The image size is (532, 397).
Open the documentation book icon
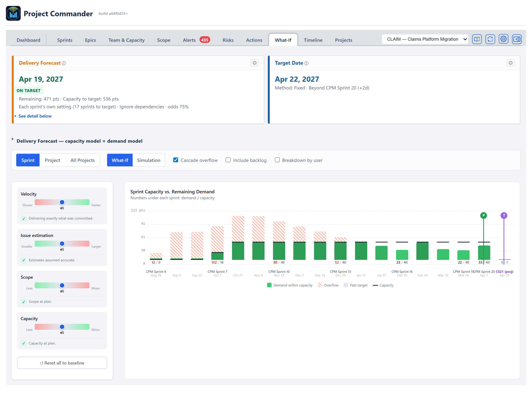(477, 39)
